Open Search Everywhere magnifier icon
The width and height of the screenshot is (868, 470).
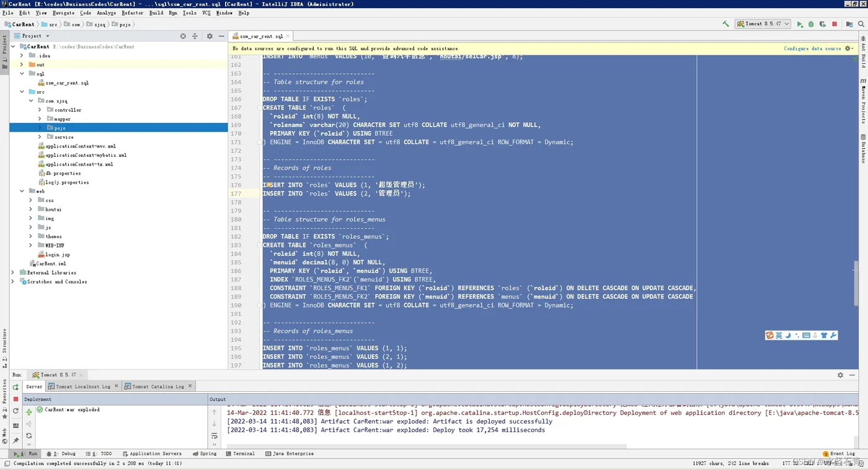(861, 24)
